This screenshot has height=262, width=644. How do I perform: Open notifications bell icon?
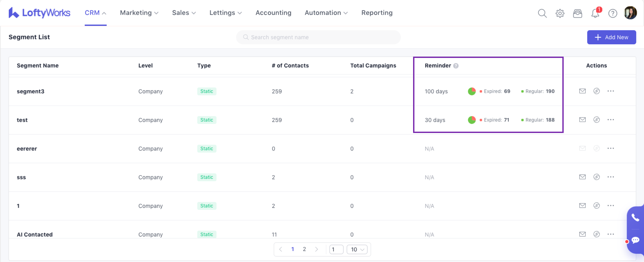[x=595, y=13]
